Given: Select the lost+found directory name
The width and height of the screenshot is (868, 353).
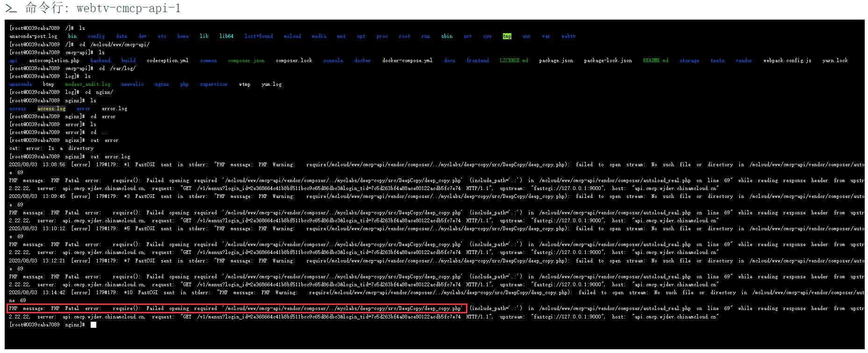Looking at the screenshot, I should [258, 36].
